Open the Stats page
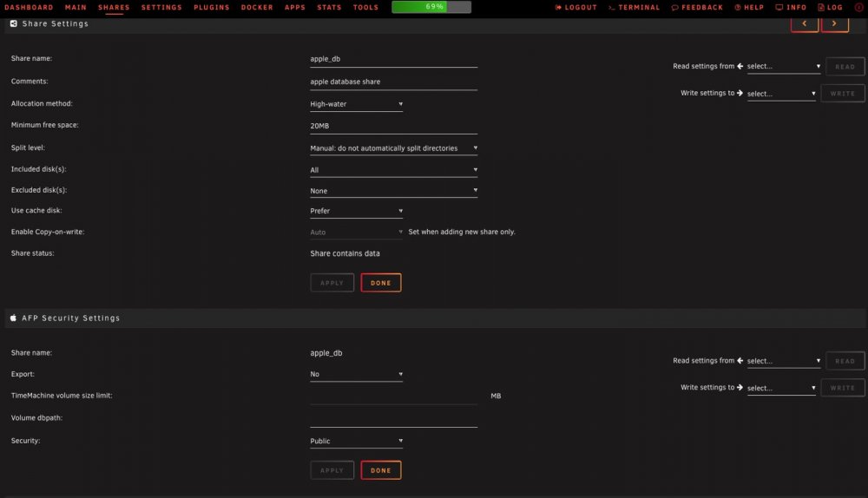Viewport: 868px width, 498px height. (329, 7)
